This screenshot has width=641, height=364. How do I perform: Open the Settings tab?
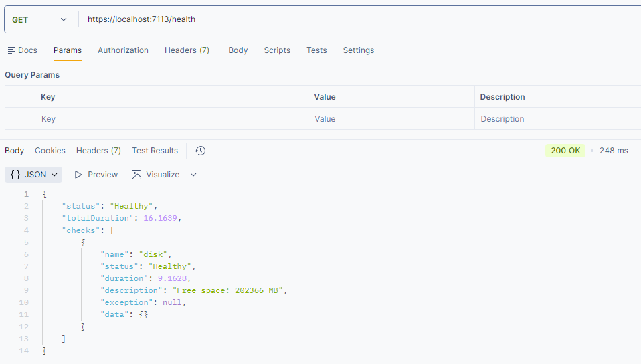click(x=359, y=50)
